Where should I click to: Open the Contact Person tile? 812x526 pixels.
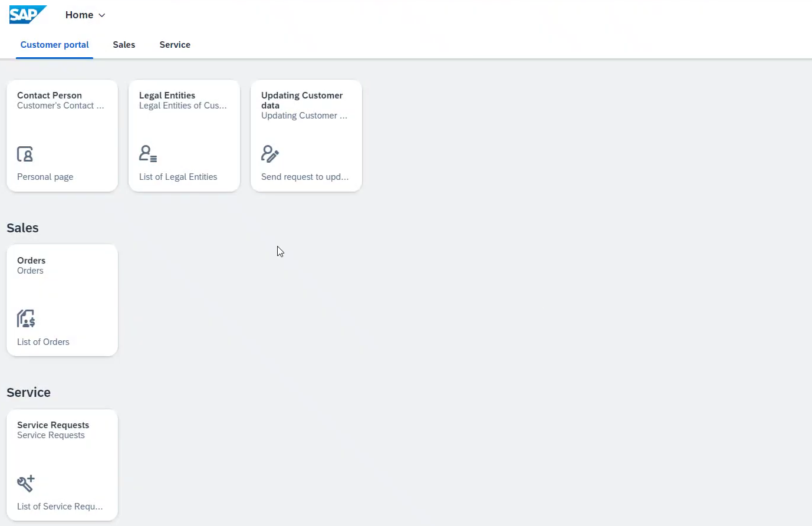tap(62, 135)
